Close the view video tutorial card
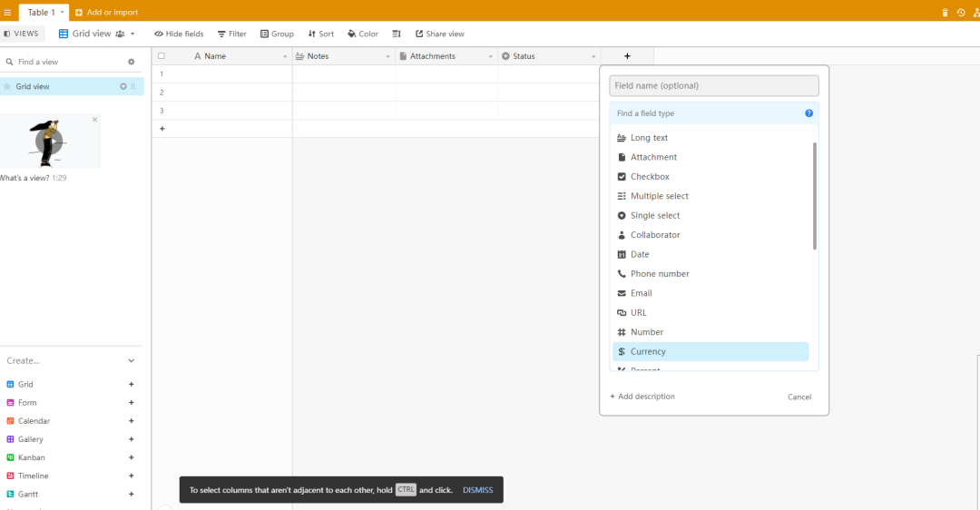This screenshot has height=510, width=980. [x=94, y=119]
